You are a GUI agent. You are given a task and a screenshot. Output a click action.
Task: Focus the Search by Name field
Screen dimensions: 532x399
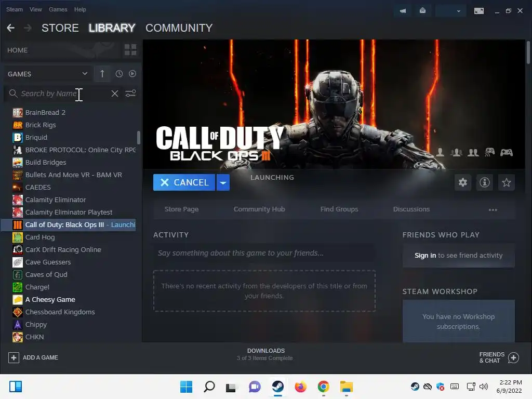(x=64, y=94)
